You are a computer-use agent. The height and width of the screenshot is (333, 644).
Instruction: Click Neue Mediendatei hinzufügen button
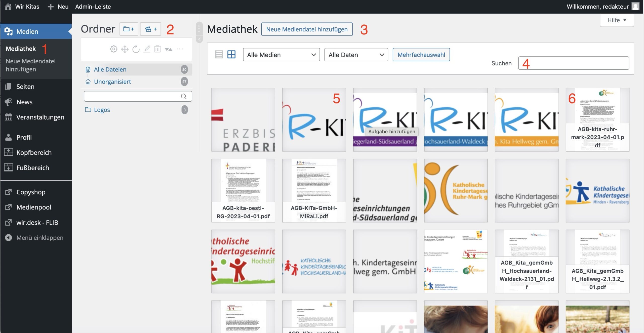[307, 29]
